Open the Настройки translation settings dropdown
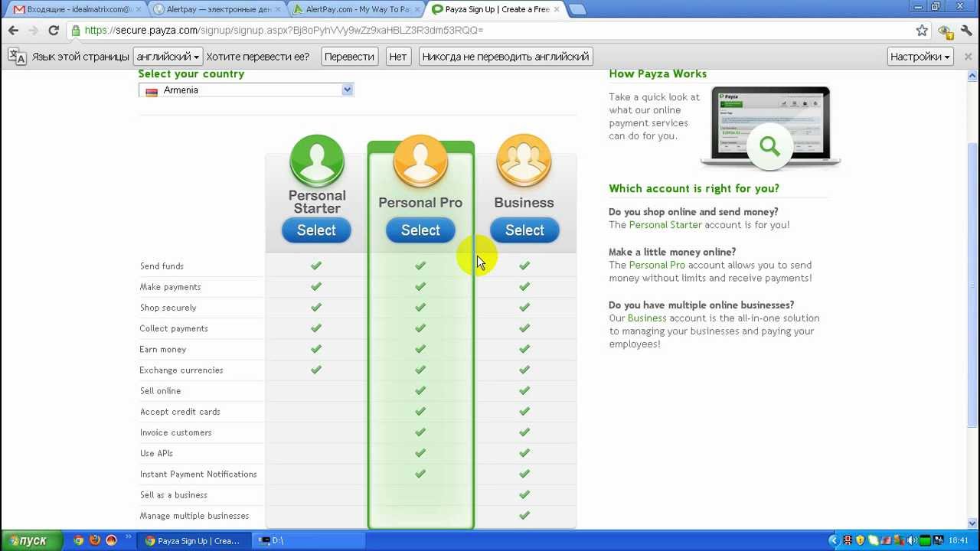Image resolution: width=980 pixels, height=551 pixels. coord(920,57)
